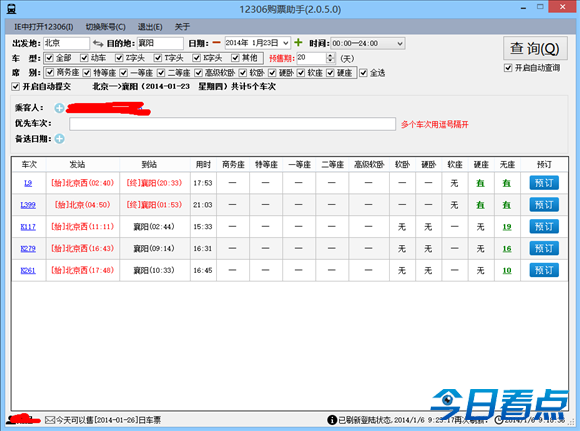The width and height of the screenshot is (580, 431).
Task: Toggle the 硬卧 seat checkbox
Action: [x=272, y=73]
